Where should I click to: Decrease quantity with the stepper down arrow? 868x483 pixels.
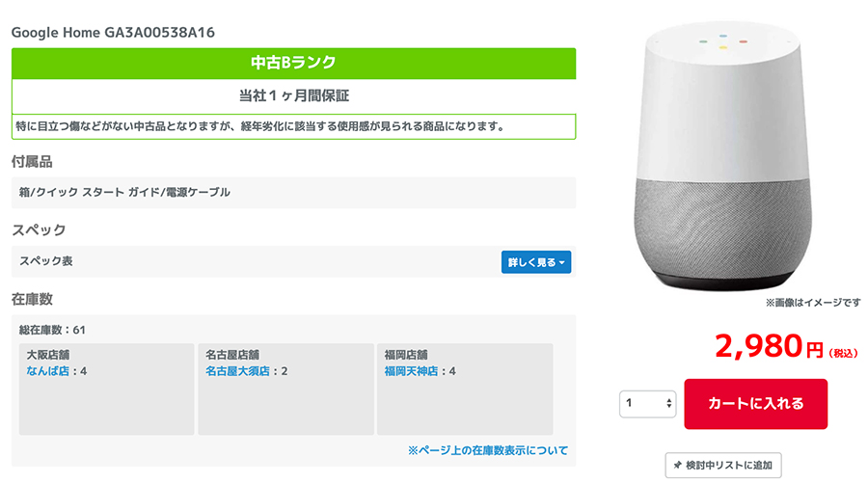click(669, 407)
